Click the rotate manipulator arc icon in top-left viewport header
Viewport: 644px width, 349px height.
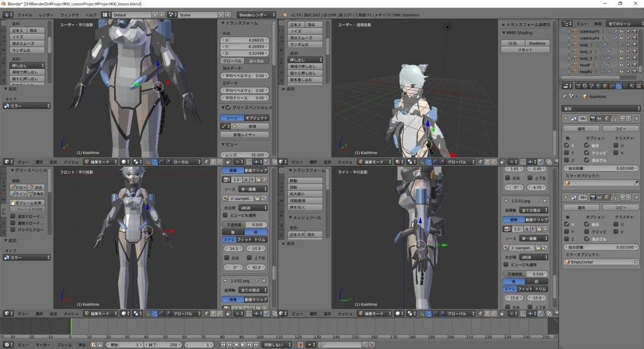pyautogui.click(x=161, y=162)
